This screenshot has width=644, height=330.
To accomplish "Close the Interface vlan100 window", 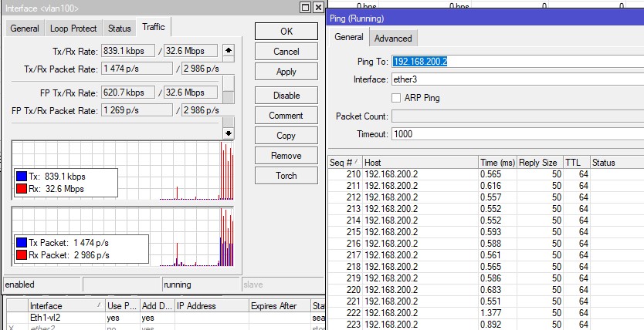I will (318, 8).
